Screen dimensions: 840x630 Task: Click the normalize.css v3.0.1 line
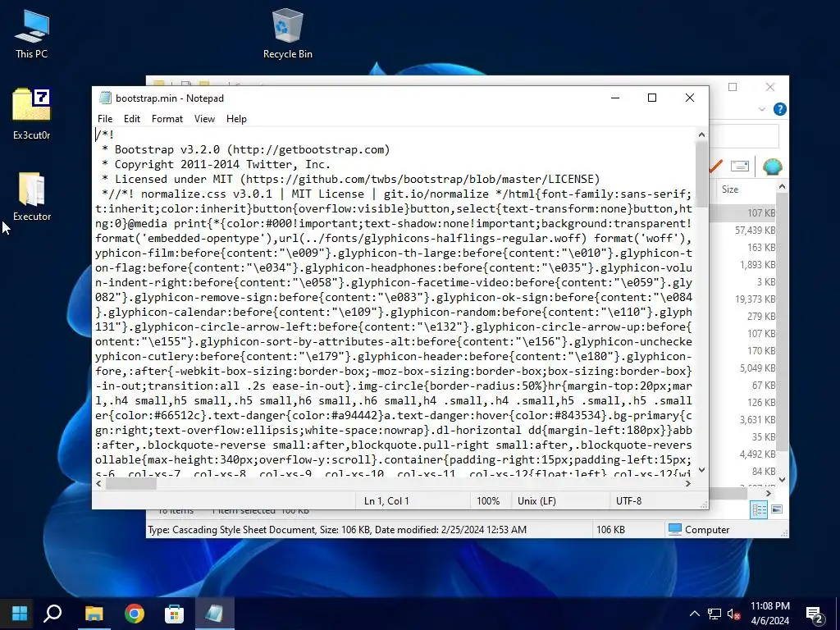click(393, 194)
